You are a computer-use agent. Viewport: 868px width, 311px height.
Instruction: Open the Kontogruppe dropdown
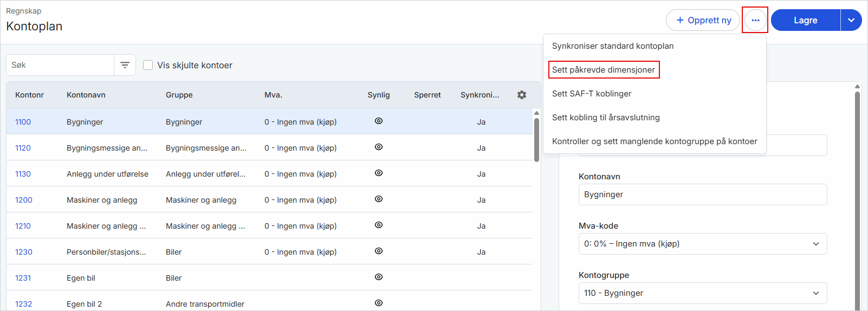click(703, 293)
